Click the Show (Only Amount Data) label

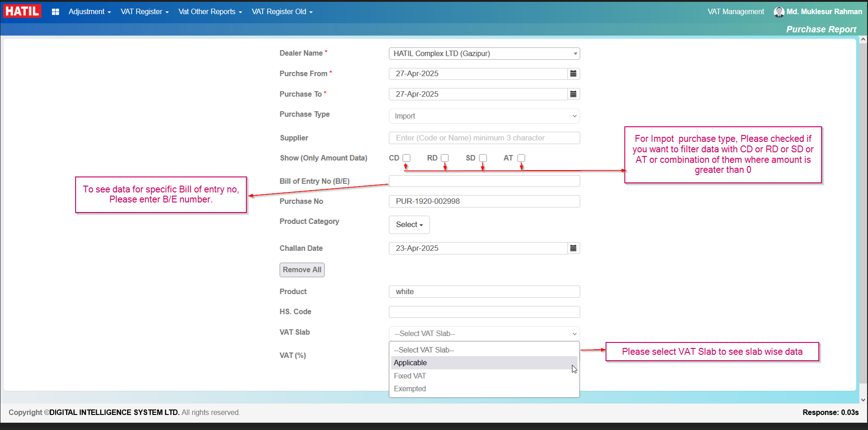click(324, 158)
